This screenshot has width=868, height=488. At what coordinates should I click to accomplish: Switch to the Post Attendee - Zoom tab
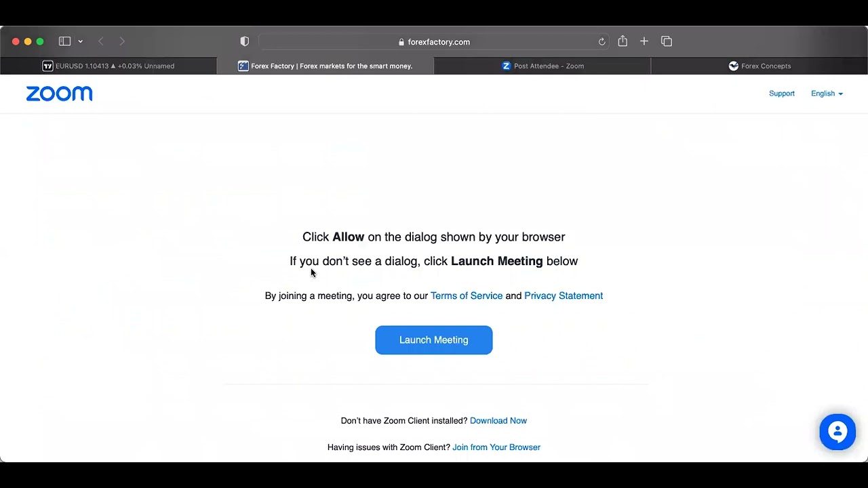tap(542, 66)
